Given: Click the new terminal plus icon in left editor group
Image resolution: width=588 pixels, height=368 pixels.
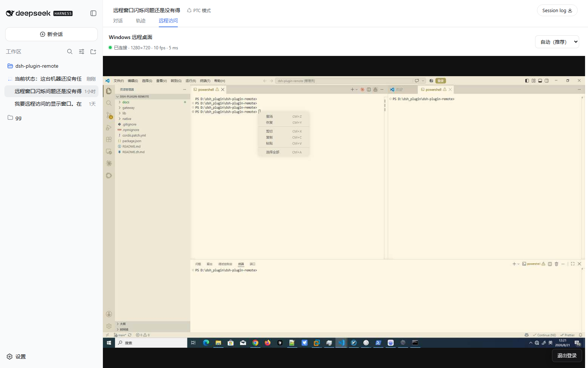Looking at the screenshot, I should 352,89.
